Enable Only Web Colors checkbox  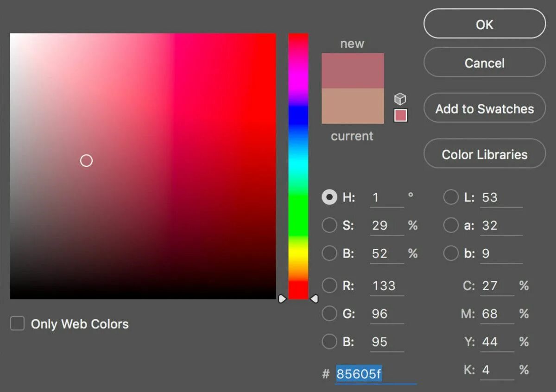point(18,323)
